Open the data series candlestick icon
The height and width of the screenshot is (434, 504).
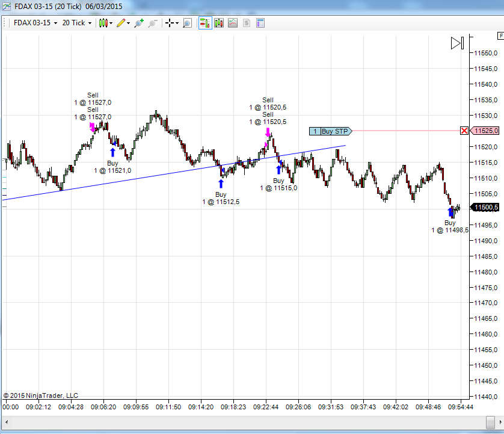[219, 23]
